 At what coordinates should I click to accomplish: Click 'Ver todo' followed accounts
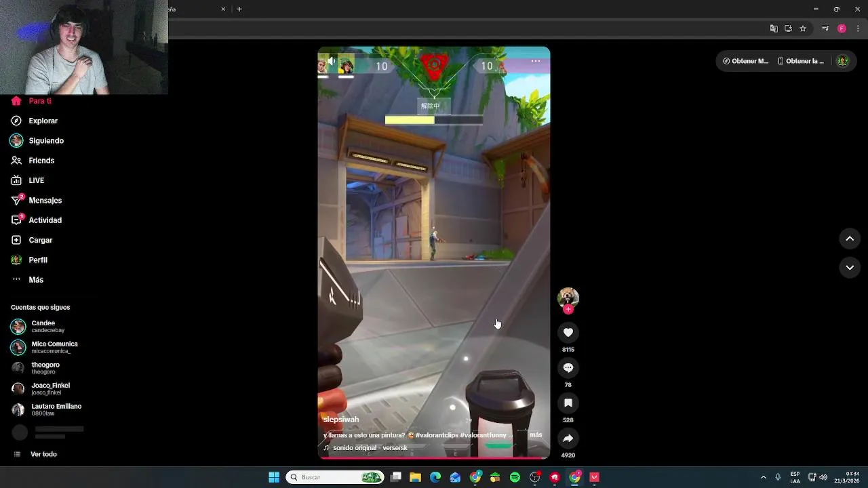point(35,454)
